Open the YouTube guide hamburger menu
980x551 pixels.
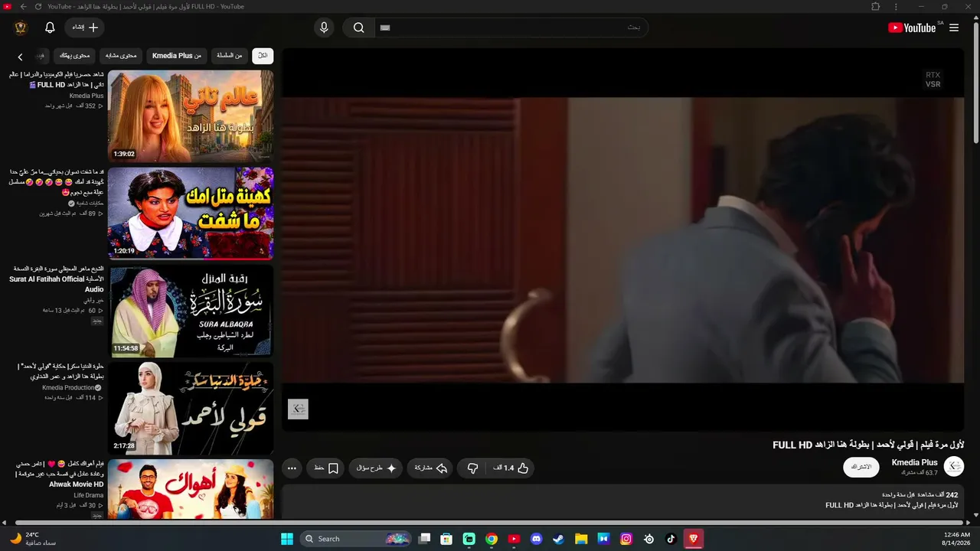[954, 28]
